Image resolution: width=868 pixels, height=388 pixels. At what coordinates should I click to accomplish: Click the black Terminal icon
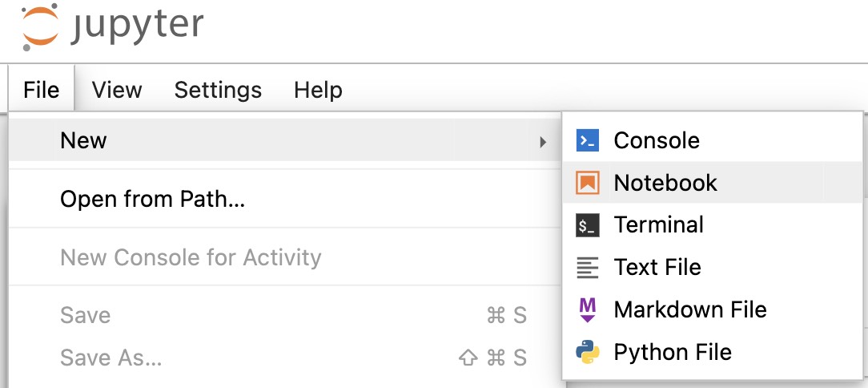(587, 225)
